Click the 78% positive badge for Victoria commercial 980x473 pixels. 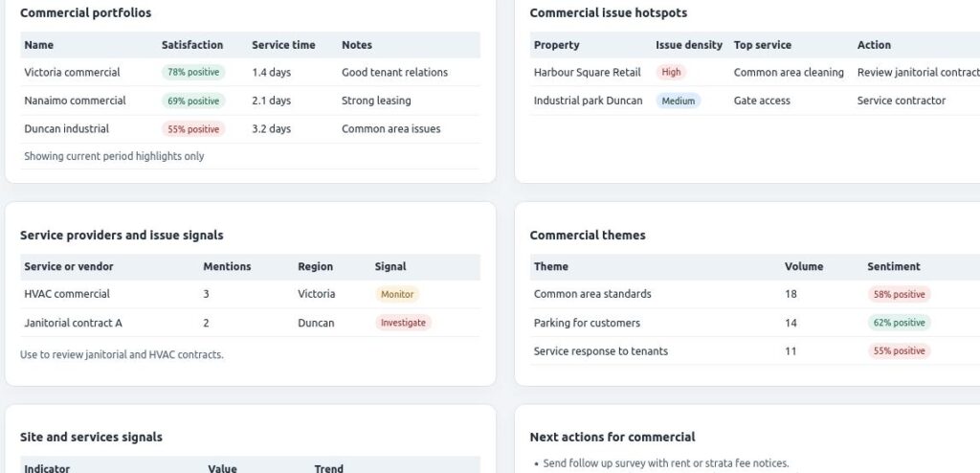coord(192,73)
